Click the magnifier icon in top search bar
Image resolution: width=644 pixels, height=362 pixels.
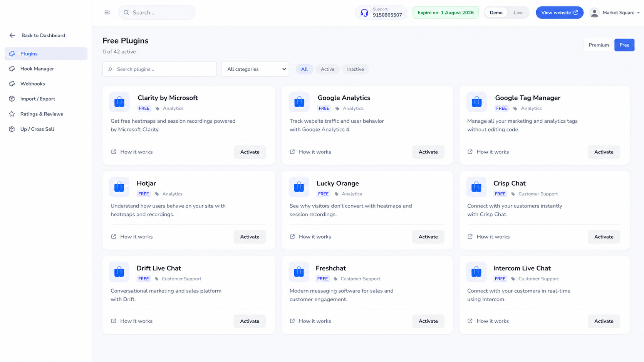tap(126, 13)
